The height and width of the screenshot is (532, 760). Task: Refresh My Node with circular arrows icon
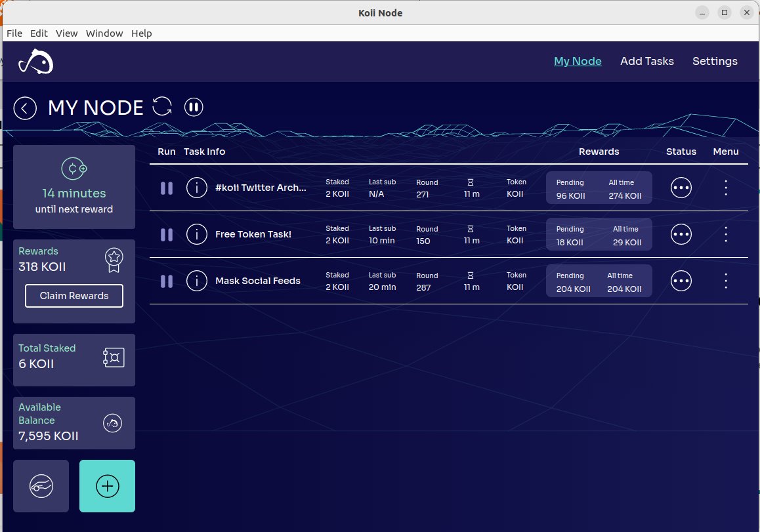(x=162, y=106)
